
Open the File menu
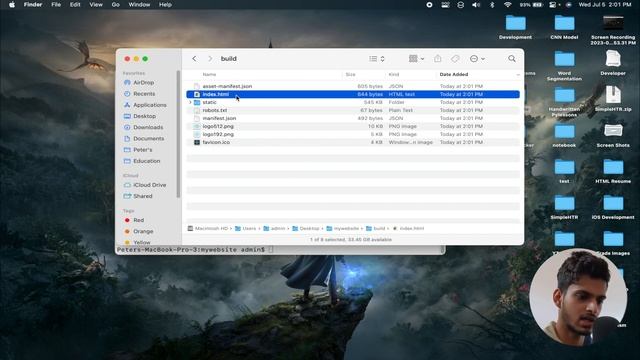point(56,5)
